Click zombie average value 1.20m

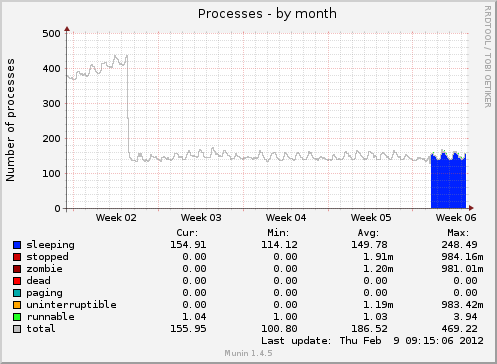pos(378,269)
